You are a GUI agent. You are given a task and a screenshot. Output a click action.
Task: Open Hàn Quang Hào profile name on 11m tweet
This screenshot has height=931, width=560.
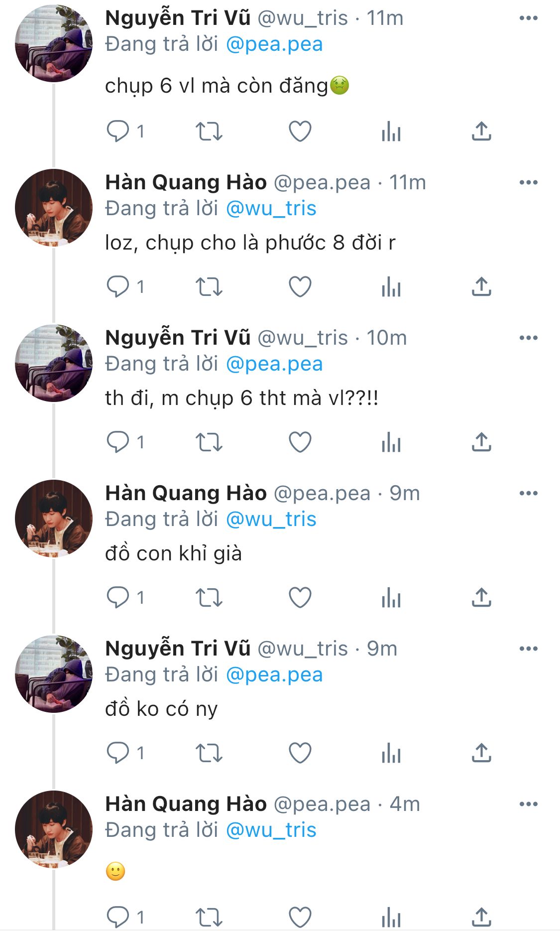[x=186, y=183]
